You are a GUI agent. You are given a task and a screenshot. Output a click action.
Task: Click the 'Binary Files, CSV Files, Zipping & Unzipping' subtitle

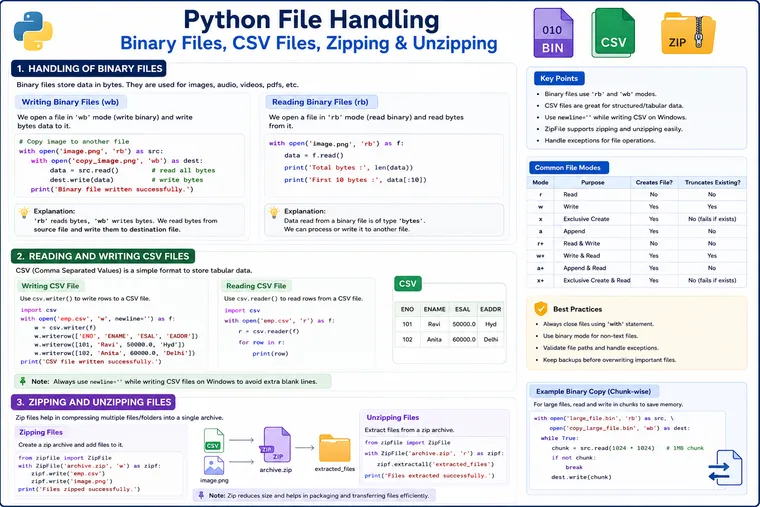(309, 43)
